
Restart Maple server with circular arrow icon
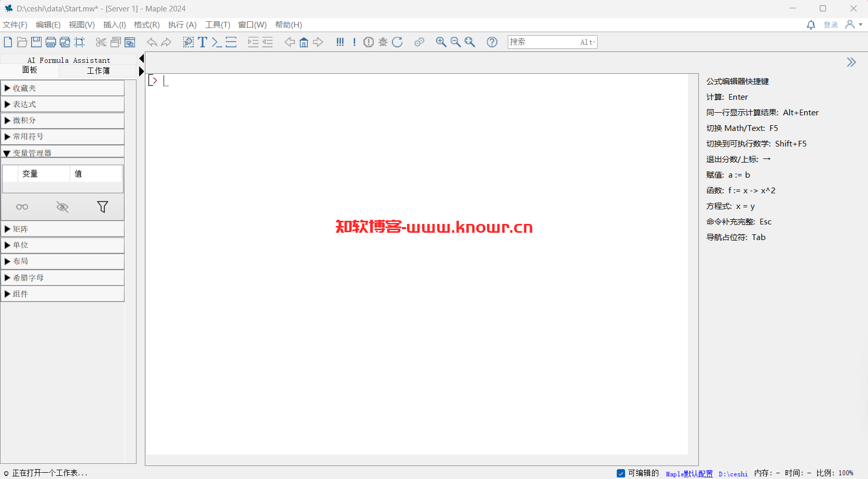pyautogui.click(x=398, y=42)
